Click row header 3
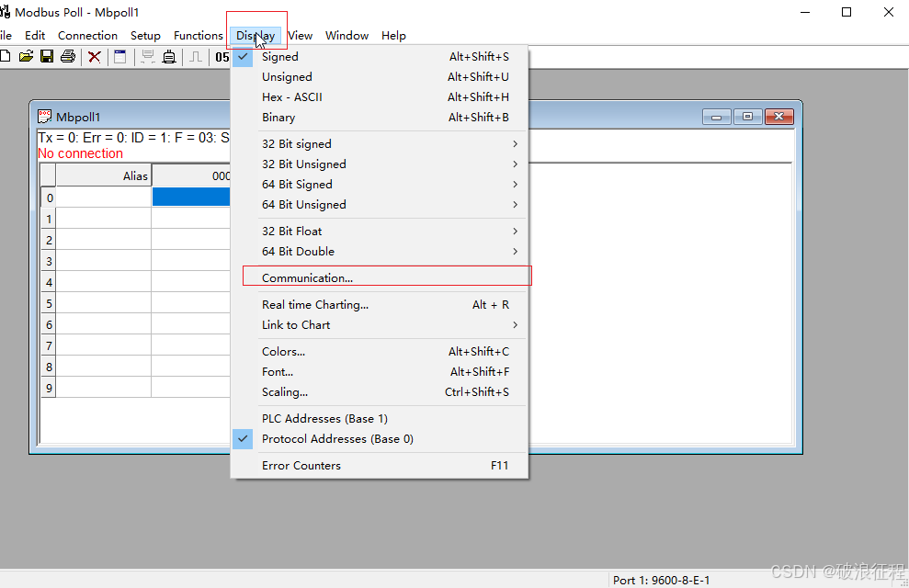 (x=48, y=261)
